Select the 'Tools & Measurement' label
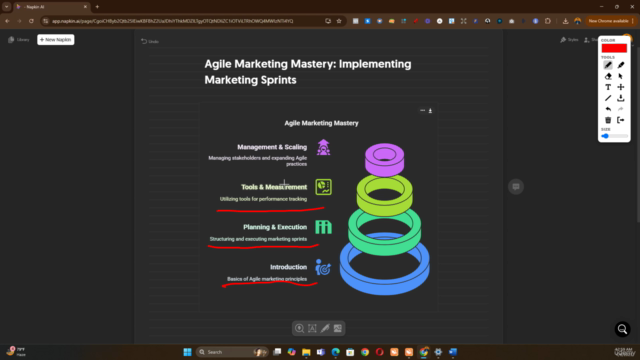The image size is (640, 360). 274,187
